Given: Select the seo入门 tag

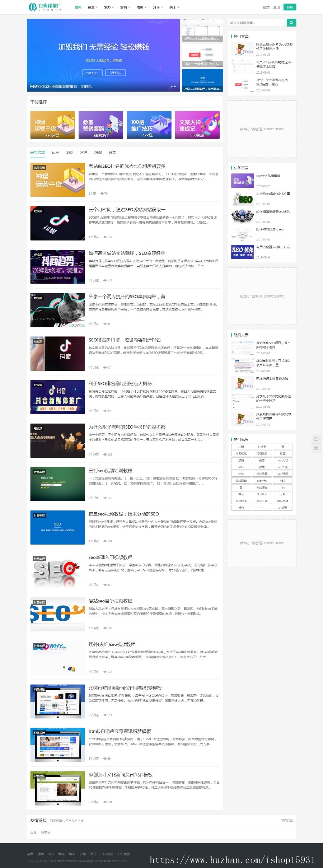Looking at the screenshot, I should [x=282, y=460].
